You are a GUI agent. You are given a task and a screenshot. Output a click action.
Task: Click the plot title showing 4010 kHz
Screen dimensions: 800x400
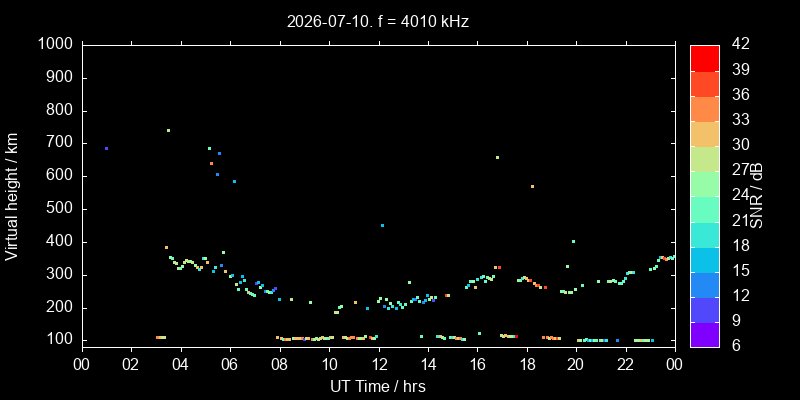pyautogui.click(x=378, y=22)
